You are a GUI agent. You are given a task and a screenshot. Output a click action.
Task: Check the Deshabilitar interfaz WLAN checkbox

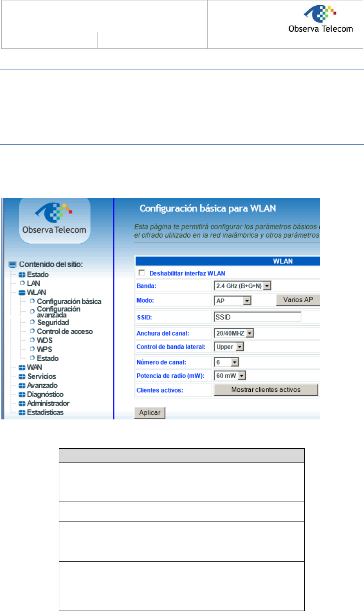click(x=142, y=273)
